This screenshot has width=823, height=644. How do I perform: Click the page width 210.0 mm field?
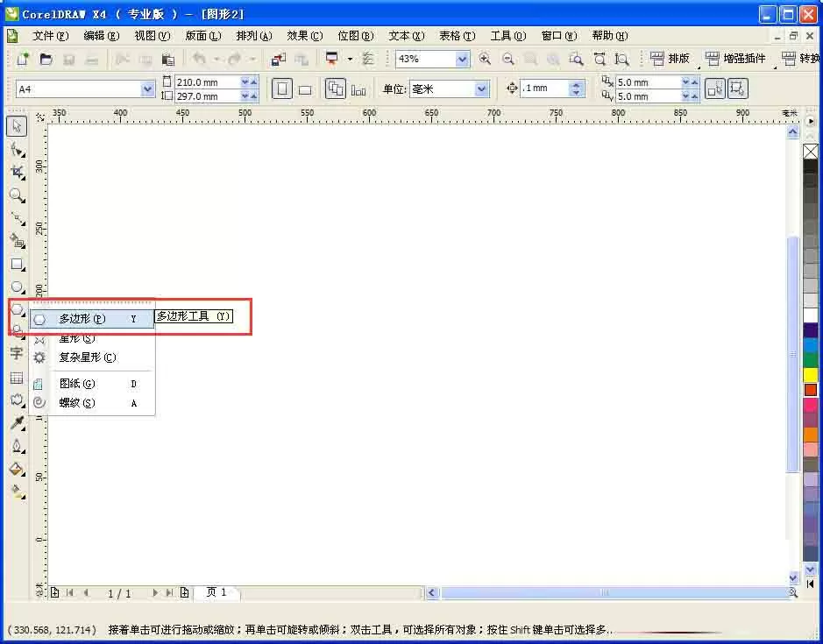point(208,82)
